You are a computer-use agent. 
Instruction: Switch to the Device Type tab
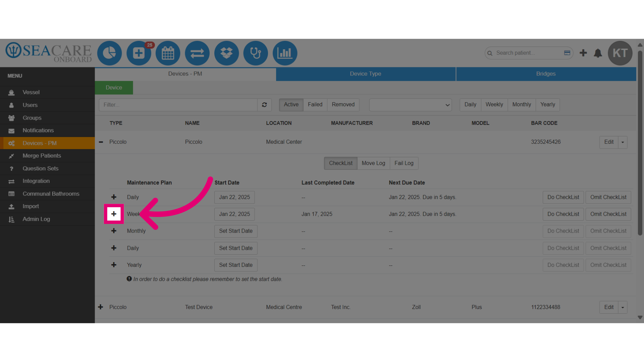click(x=366, y=74)
